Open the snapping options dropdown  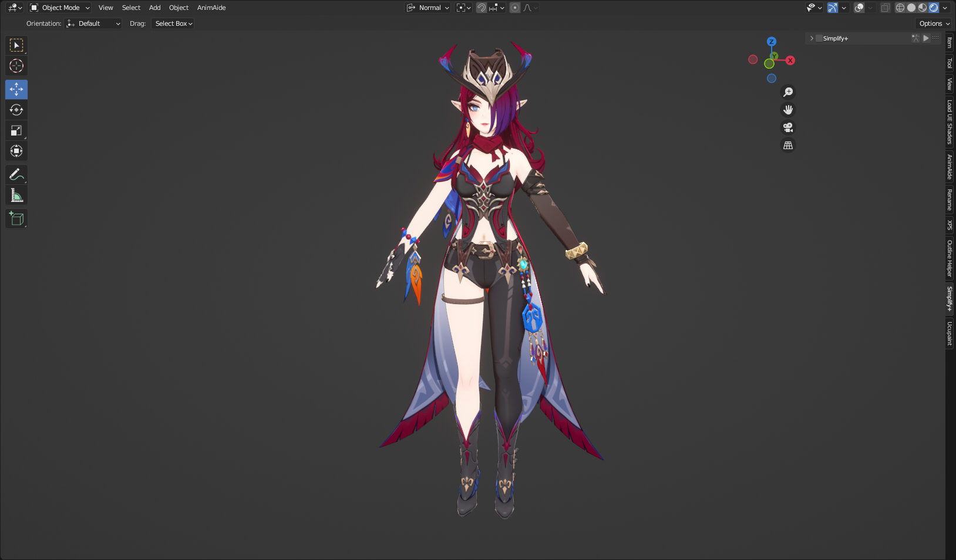[497, 8]
